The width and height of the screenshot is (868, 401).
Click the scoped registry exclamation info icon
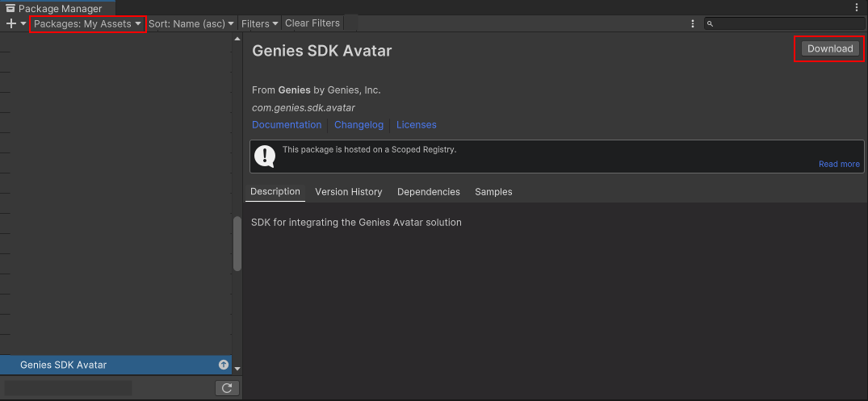click(x=266, y=156)
